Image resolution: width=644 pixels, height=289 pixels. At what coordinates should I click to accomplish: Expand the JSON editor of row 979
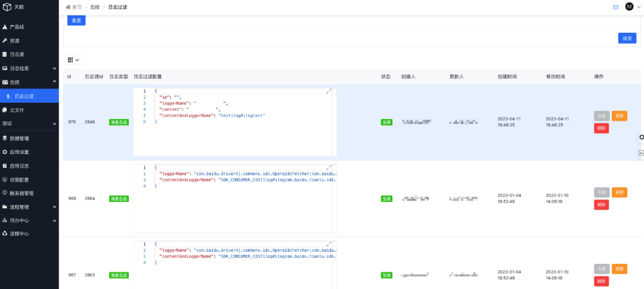[x=329, y=91]
